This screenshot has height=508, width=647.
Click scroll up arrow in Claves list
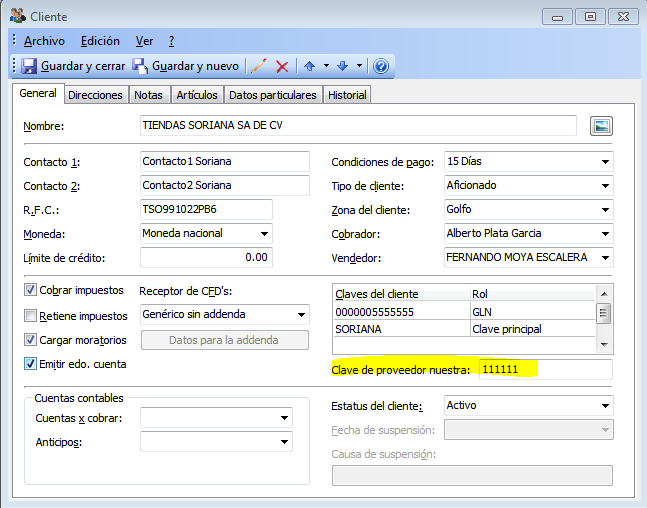tap(604, 294)
